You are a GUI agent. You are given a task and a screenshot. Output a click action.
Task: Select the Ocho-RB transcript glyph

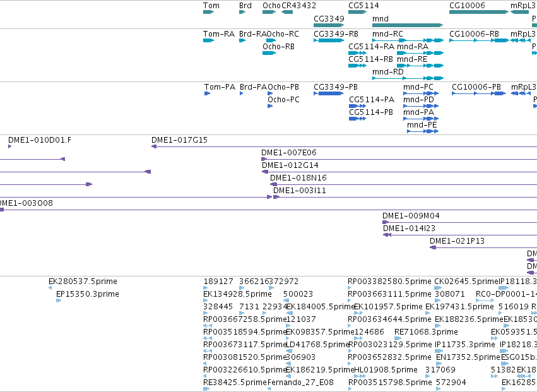[269, 53]
